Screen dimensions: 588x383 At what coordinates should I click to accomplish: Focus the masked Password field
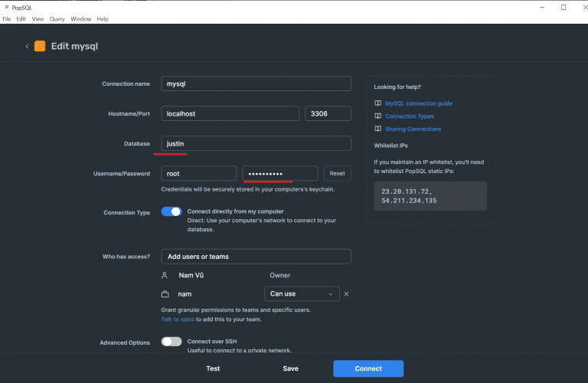tap(280, 173)
